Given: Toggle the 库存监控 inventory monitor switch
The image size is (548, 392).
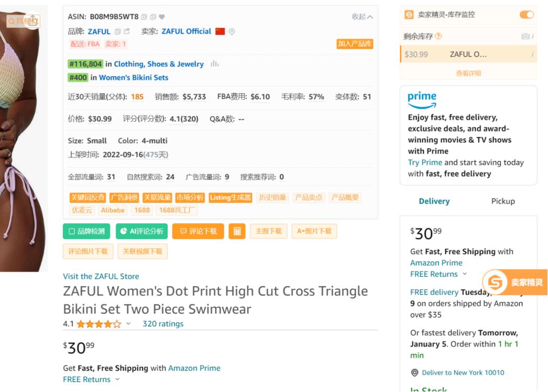Looking at the screenshot, I should 527,15.
